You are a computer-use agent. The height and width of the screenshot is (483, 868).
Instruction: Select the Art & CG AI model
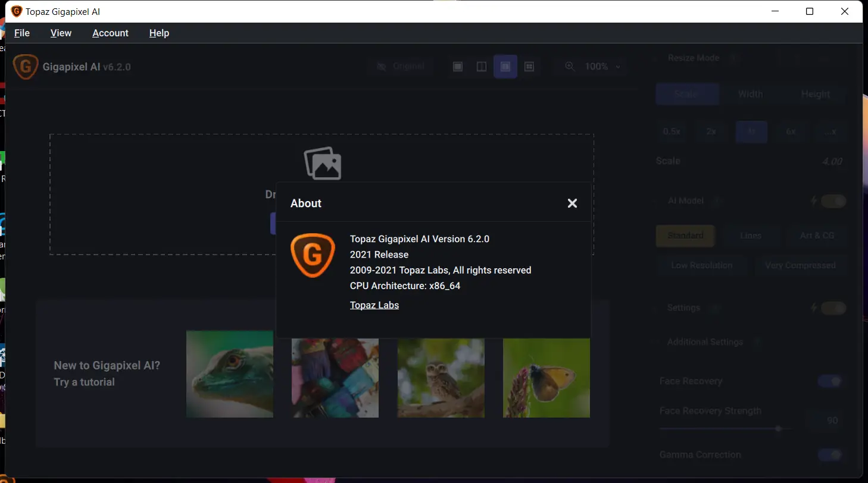(x=817, y=236)
